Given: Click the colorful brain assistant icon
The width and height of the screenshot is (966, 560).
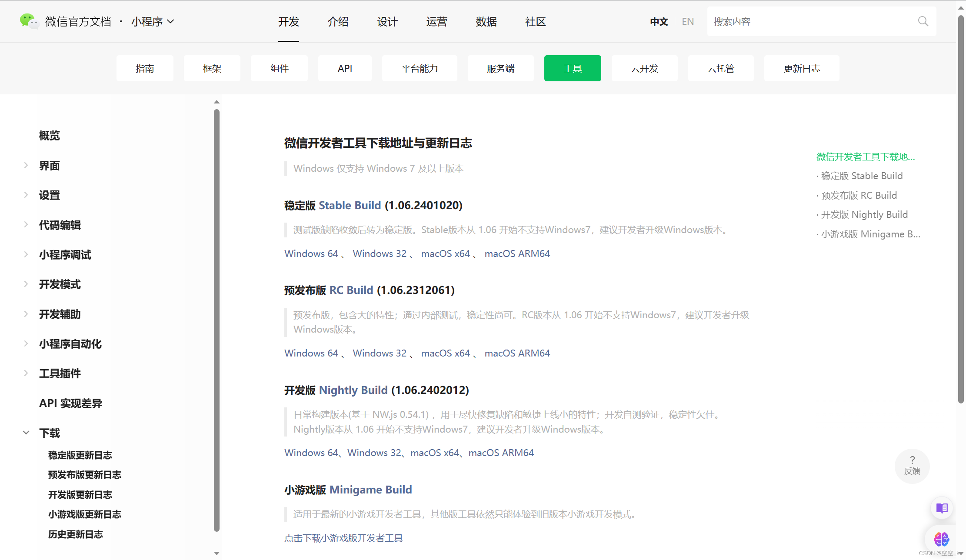Looking at the screenshot, I should (942, 539).
